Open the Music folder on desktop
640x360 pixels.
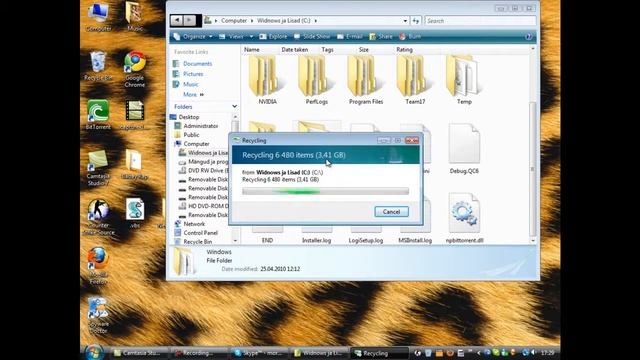point(135,16)
